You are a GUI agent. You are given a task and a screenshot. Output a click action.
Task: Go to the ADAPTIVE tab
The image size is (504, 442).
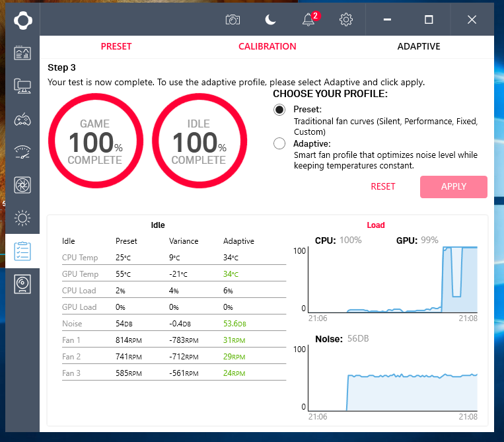click(x=418, y=46)
